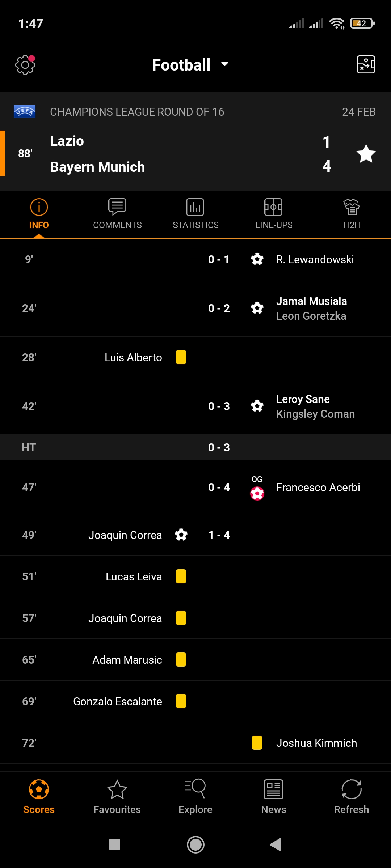Refresh the live scores
Screen dimensions: 391x868
coord(352,796)
